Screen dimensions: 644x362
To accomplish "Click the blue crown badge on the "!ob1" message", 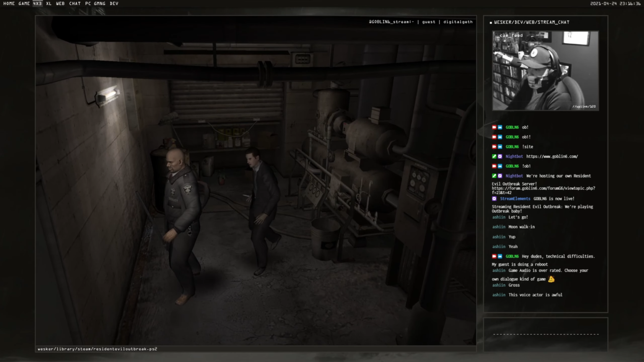I will click(500, 166).
